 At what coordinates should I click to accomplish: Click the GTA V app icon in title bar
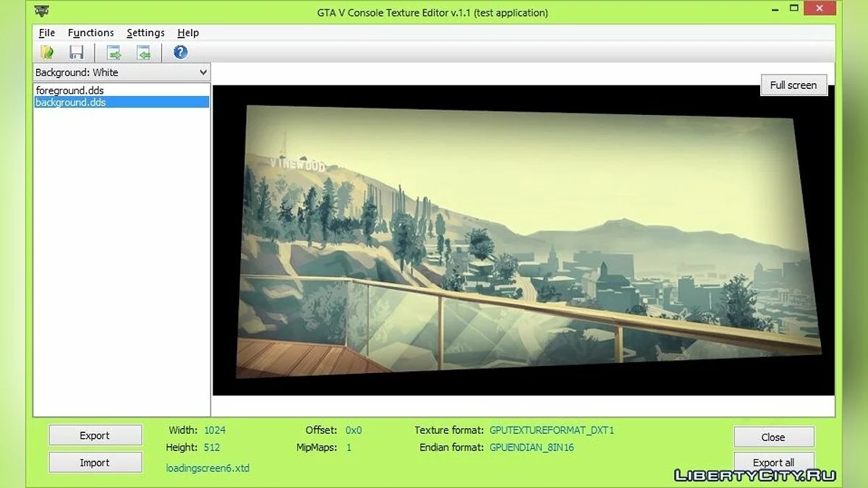[x=43, y=12]
